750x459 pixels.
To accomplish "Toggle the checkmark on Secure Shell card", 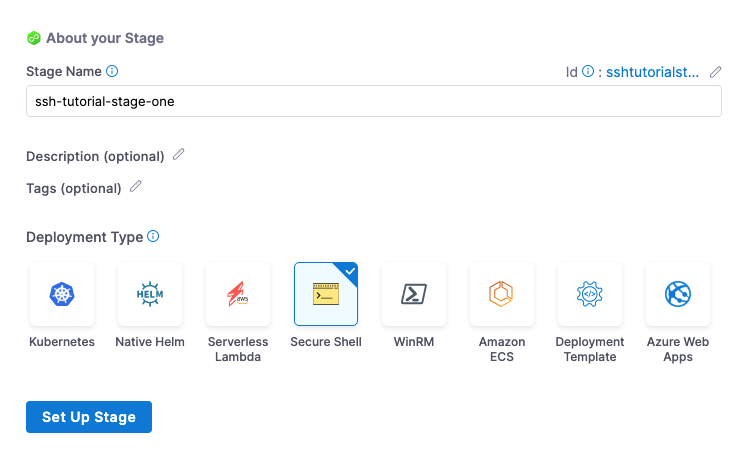I will click(349, 270).
